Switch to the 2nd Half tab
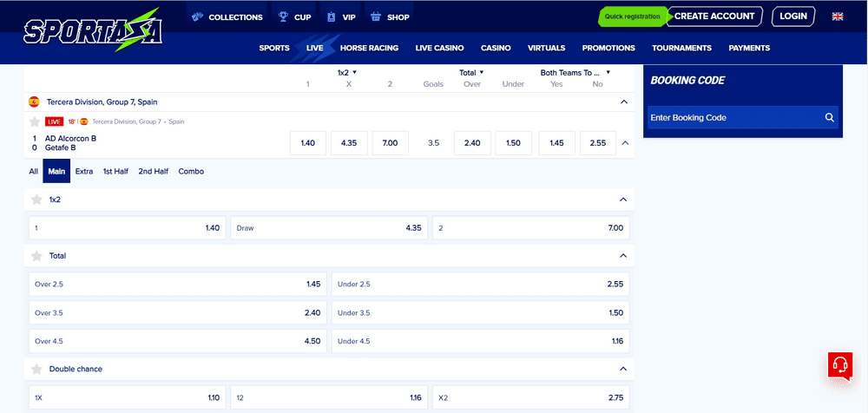The width and height of the screenshot is (868, 413). [x=154, y=172]
